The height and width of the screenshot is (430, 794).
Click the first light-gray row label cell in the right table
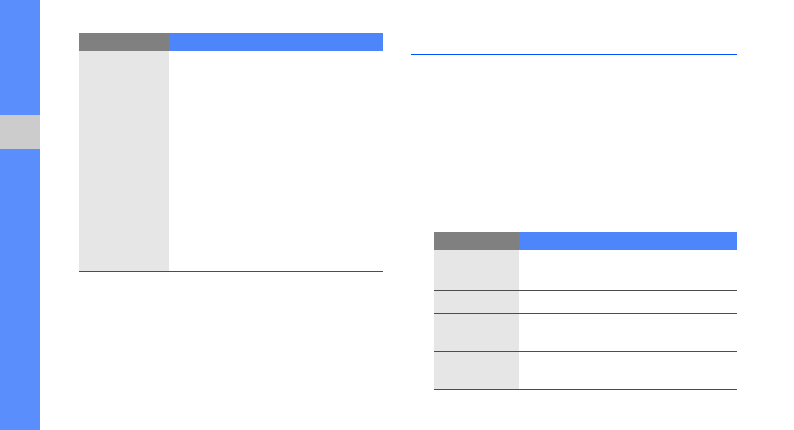tap(476, 270)
